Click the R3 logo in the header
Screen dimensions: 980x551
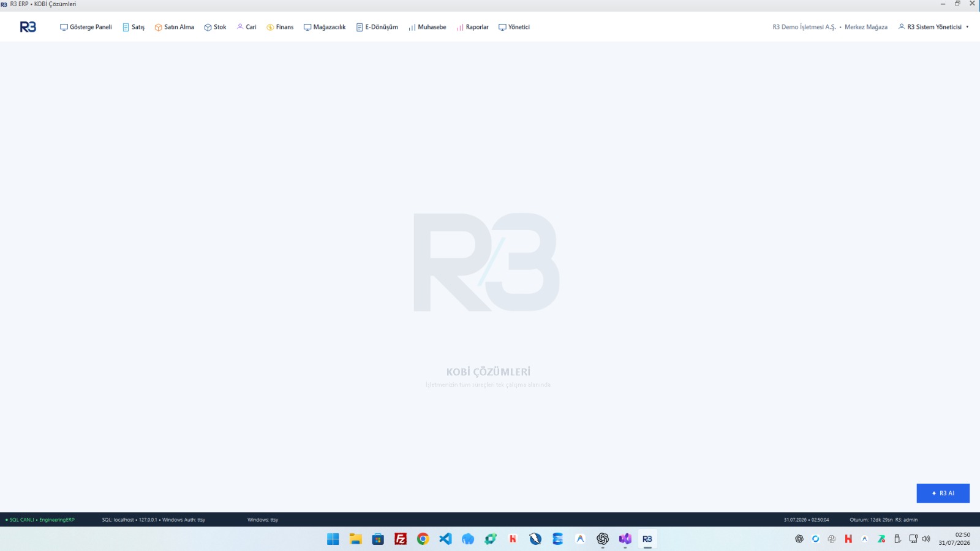click(28, 27)
